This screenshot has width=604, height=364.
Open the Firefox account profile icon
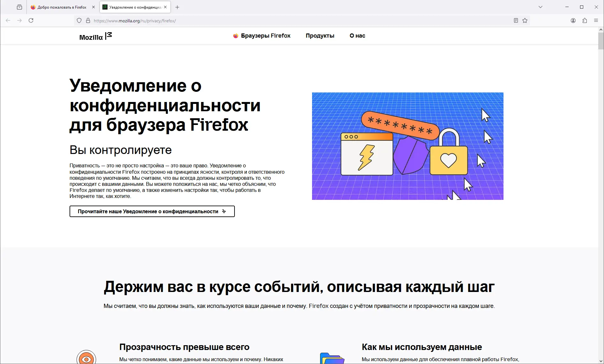pyautogui.click(x=573, y=20)
